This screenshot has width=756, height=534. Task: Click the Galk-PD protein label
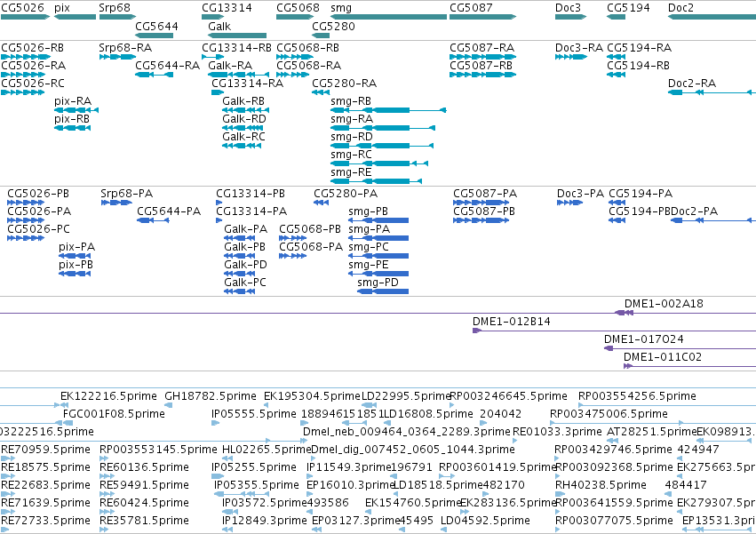point(245,265)
